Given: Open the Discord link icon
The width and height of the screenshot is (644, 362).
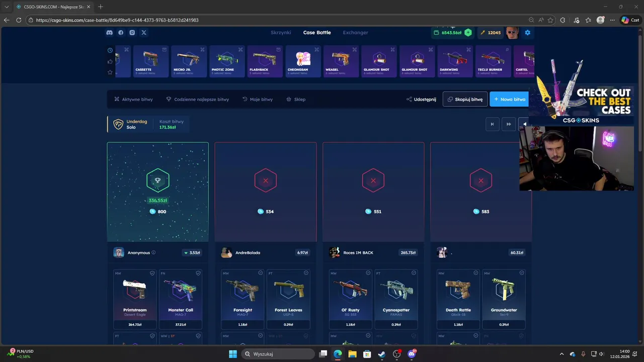Looking at the screenshot, I should click(109, 32).
